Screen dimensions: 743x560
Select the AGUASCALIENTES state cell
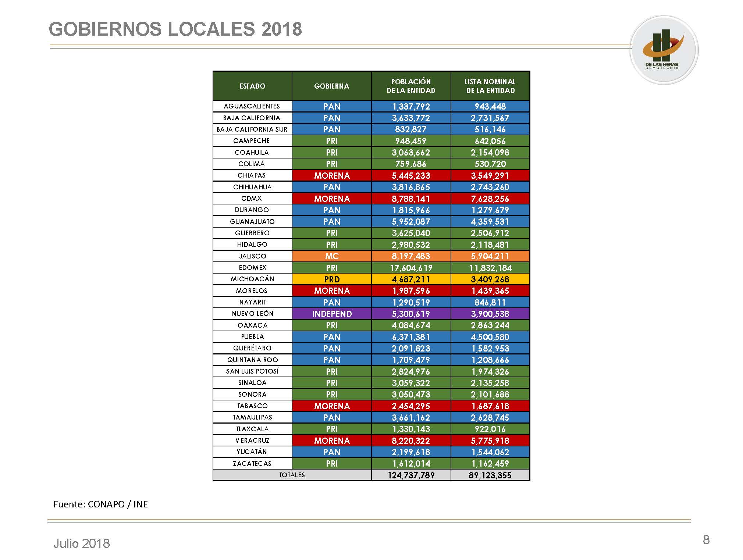tap(252, 106)
